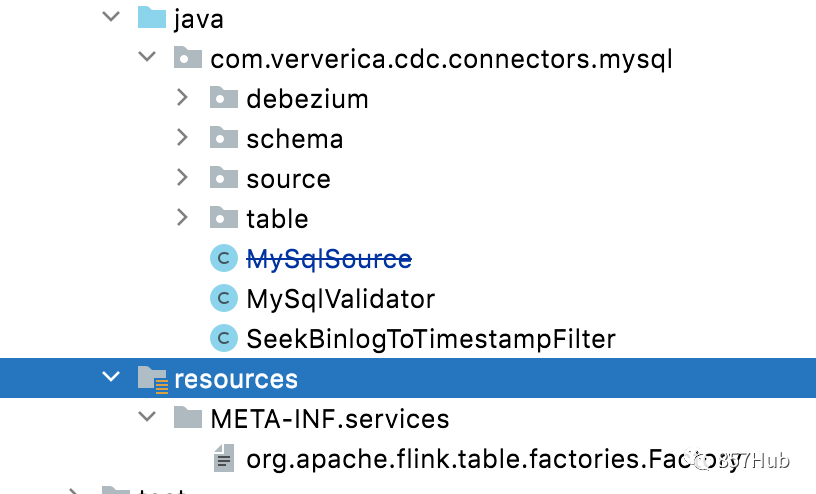
Task: Click the blue java folder icon
Action: [x=151, y=17]
